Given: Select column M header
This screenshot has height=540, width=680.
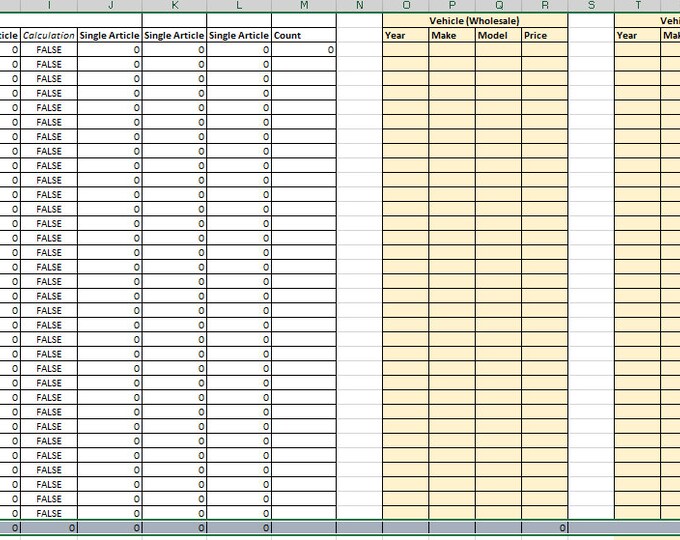Looking at the screenshot, I should tap(304, 5).
